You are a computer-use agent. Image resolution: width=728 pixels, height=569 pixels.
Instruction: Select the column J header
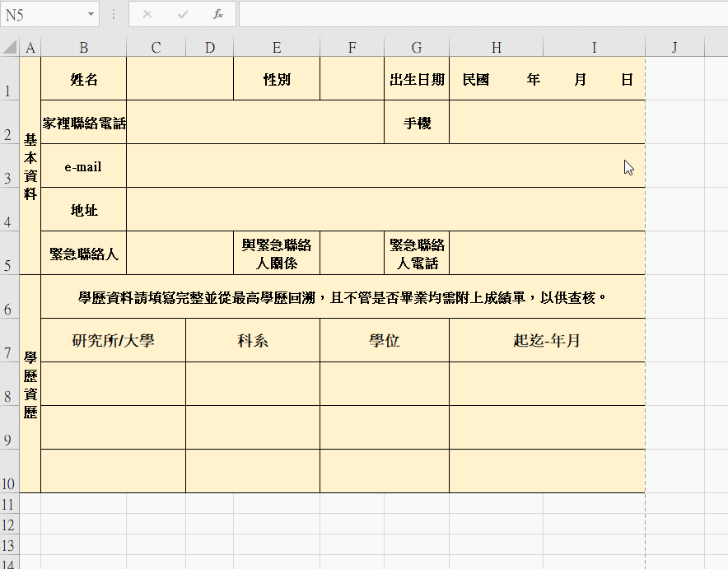674,47
